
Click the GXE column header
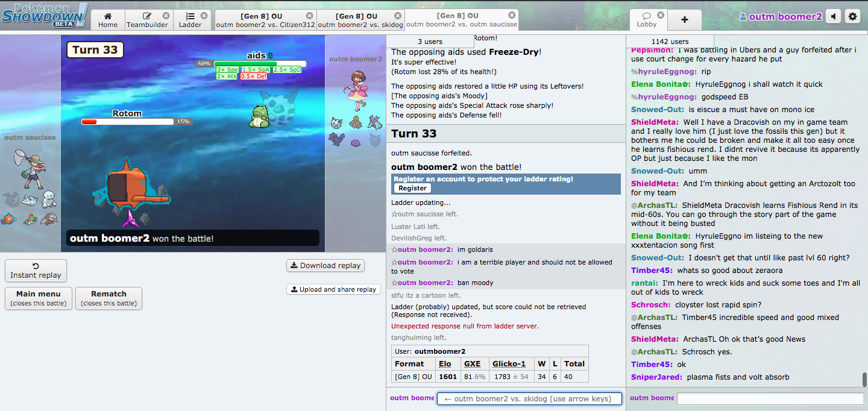tap(472, 364)
